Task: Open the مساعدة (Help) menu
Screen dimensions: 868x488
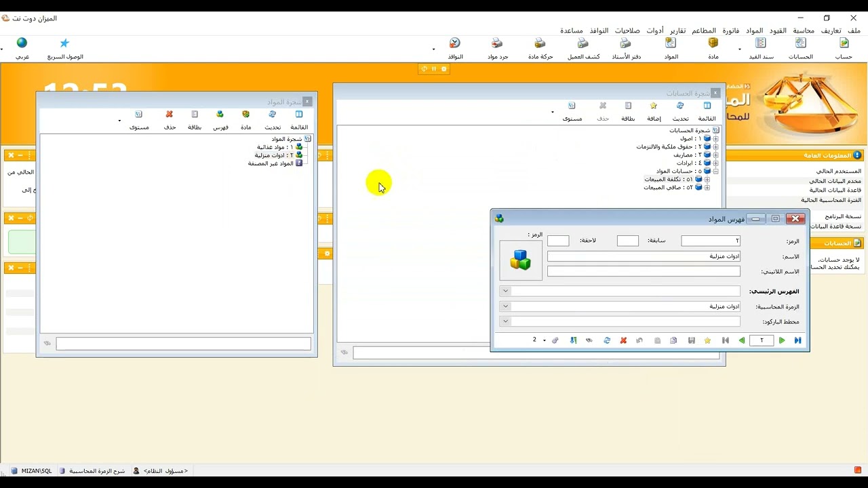Action: click(572, 30)
